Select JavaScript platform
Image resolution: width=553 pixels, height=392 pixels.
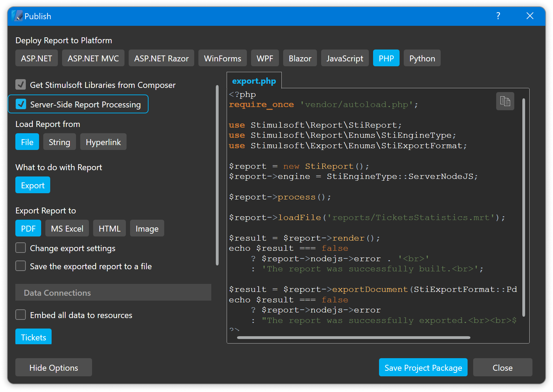coord(345,58)
